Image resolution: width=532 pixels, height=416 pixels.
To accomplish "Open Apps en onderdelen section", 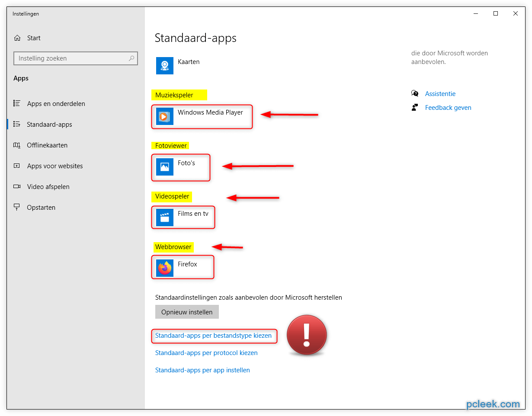I will coord(56,104).
